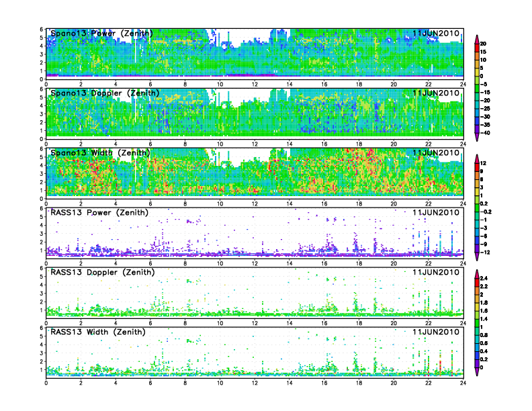Screen dimensions: 532x411
Task: Click the -12 label on middle colorbar
Action: click(x=485, y=253)
